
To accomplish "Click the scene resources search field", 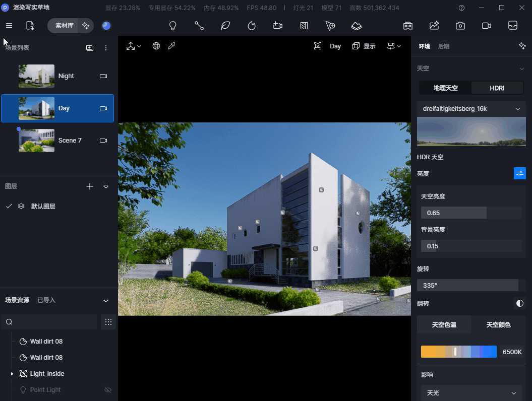I will pyautogui.click(x=49, y=322).
